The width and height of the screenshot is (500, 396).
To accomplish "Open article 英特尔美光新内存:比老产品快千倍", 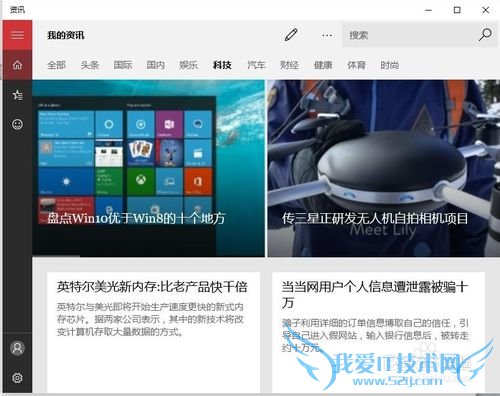I will tap(152, 287).
